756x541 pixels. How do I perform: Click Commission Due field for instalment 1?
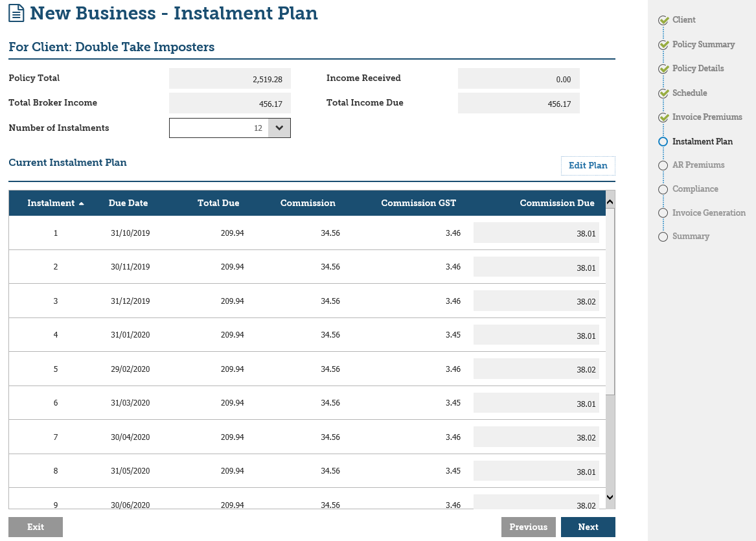tap(536, 233)
